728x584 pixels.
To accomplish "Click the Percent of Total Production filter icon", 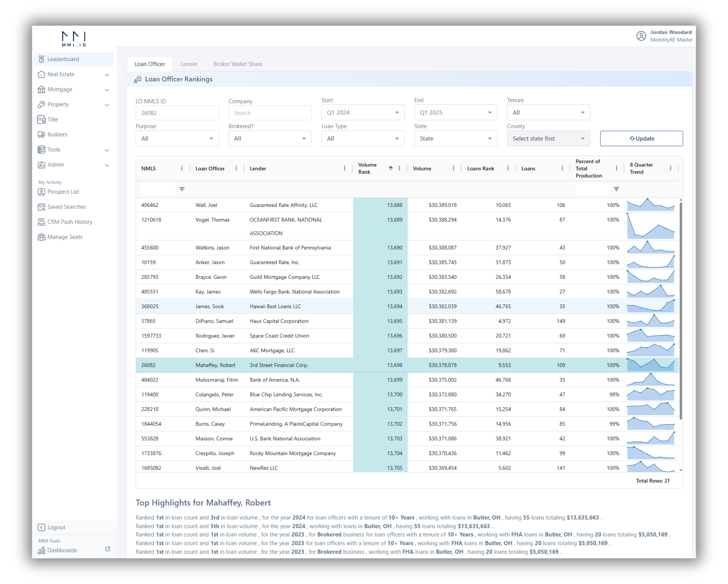I will click(x=616, y=189).
